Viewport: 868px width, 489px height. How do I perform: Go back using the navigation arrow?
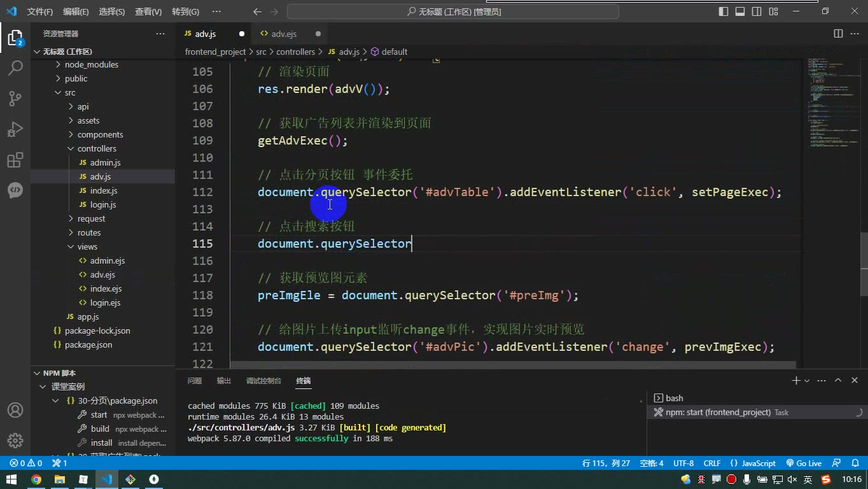[257, 11]
